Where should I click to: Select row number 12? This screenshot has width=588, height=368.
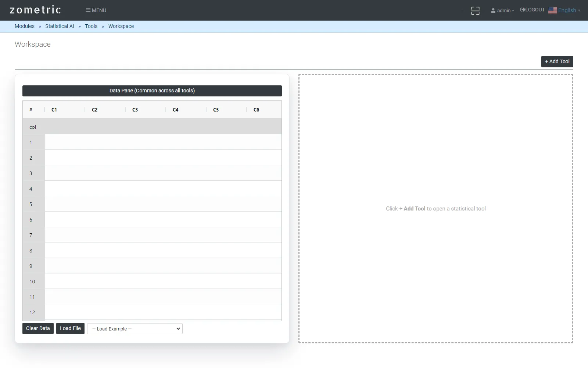[33, 312]
